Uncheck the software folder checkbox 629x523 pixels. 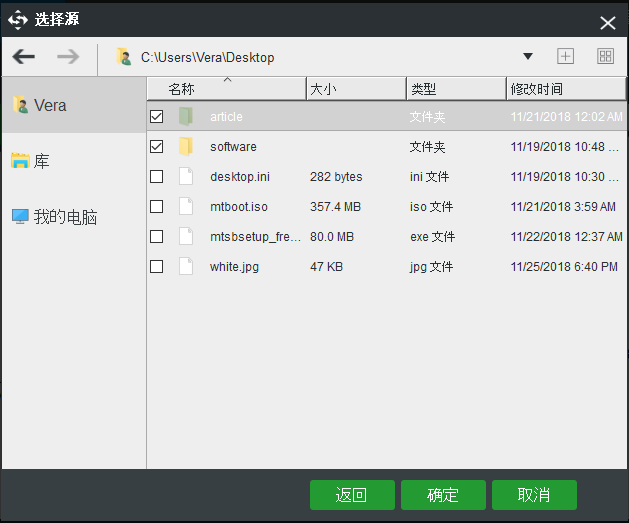coord(156,147)
